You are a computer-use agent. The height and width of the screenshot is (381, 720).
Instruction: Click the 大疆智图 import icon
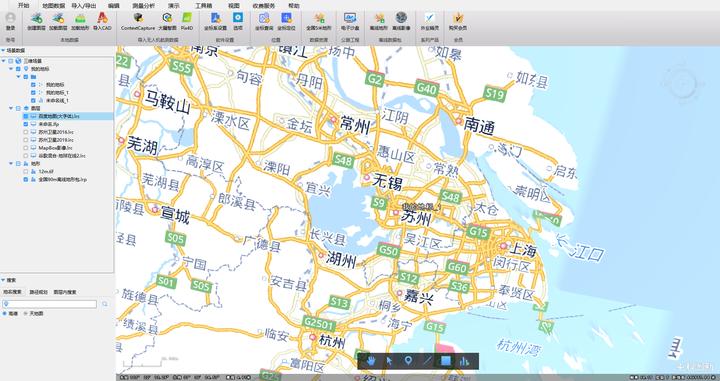tap(167, 18)
